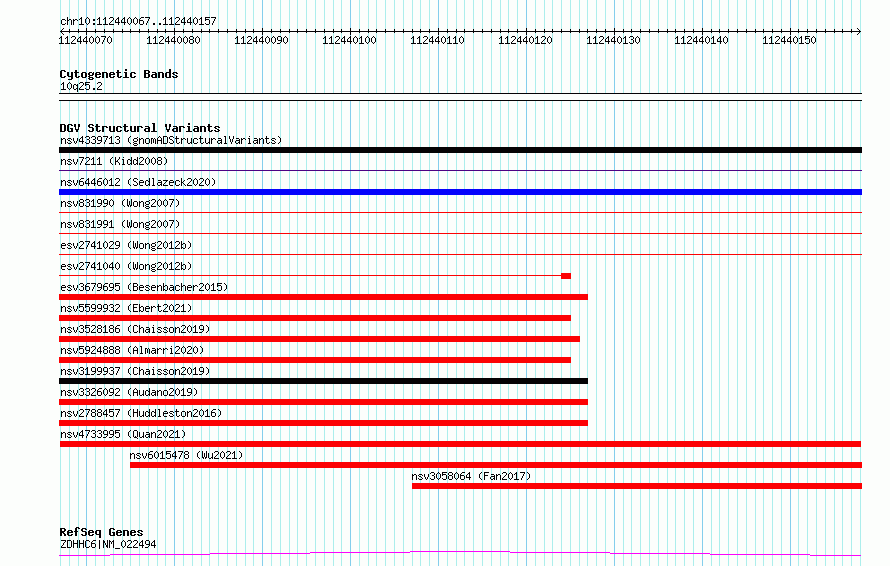Viewport: 890px width, 566px height.
Task: Click the magenta ZDHHC6 gene line
Action: coord(460,554)
